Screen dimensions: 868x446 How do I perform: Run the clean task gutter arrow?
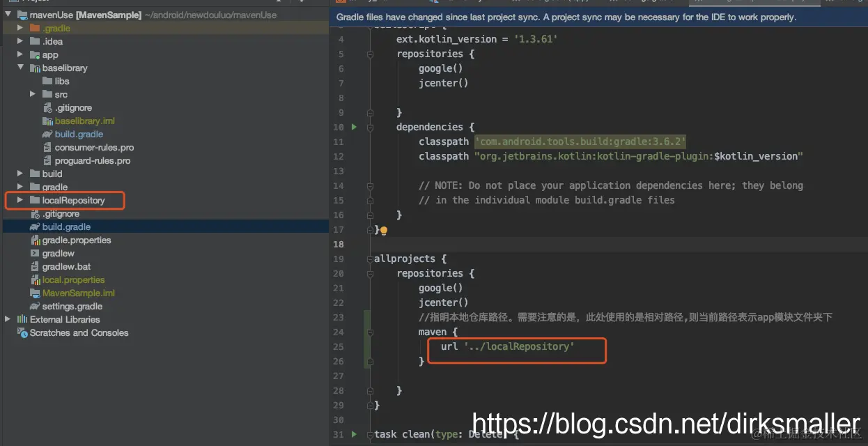pos(354,434)
